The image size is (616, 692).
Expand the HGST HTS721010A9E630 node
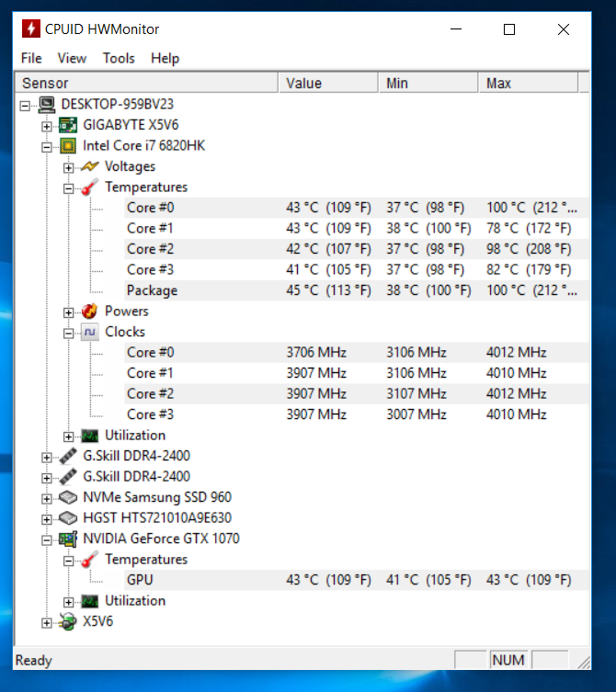click(x=46, y=519)
